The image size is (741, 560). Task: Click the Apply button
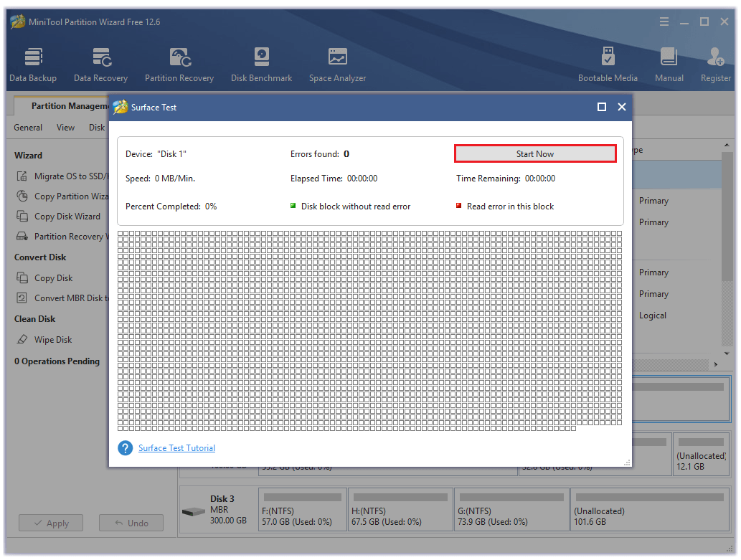(x=51, y=523)
